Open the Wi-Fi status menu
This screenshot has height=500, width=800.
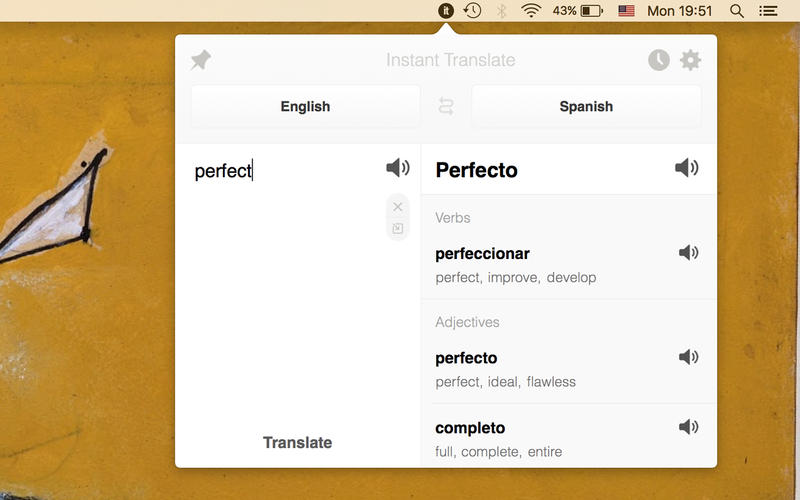(531, 11)
